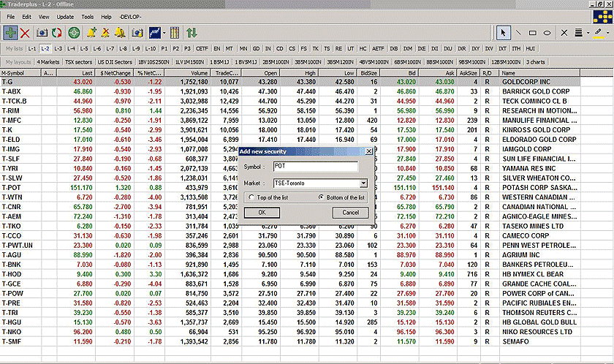Select the rectangle drawing tool
The width and height of the screenshot is (614, 364).
(x=533, y=33)
